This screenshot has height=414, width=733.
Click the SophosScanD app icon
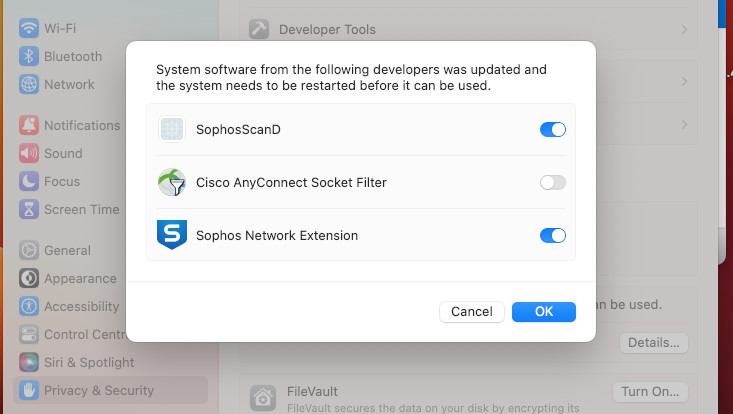click(172, 129)
